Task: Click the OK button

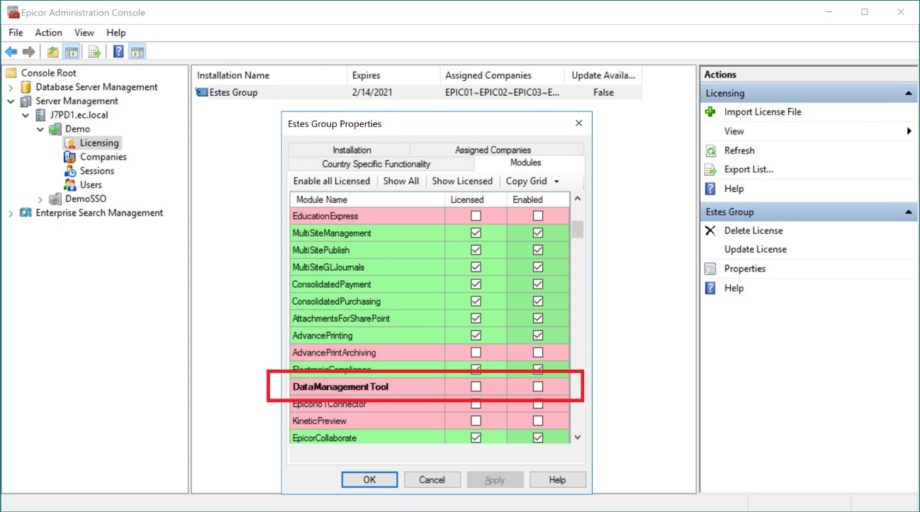Action: point(369,480)
